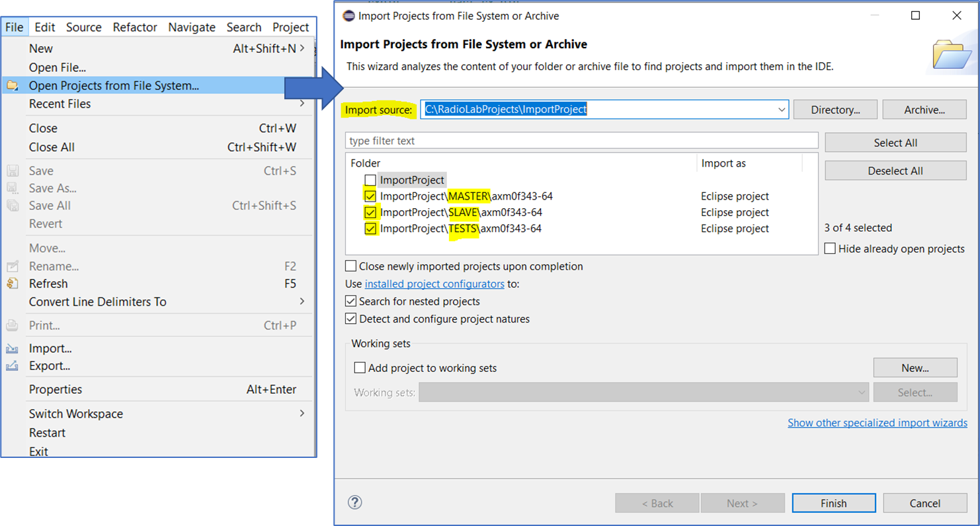
Task: Click the Eclipse icon in dialog title bar
Action: (x=348, y=15)
